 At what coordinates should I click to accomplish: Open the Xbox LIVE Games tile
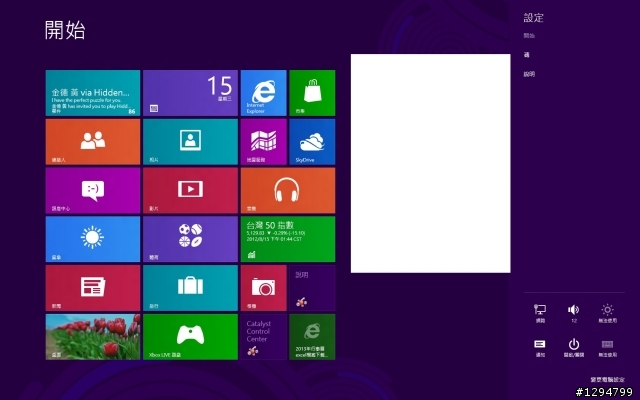click(190, 337)
